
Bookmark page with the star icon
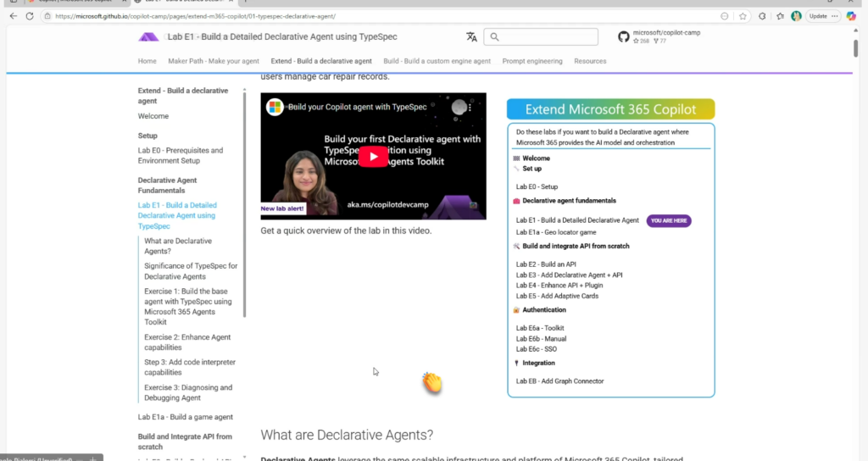(743, 16)
